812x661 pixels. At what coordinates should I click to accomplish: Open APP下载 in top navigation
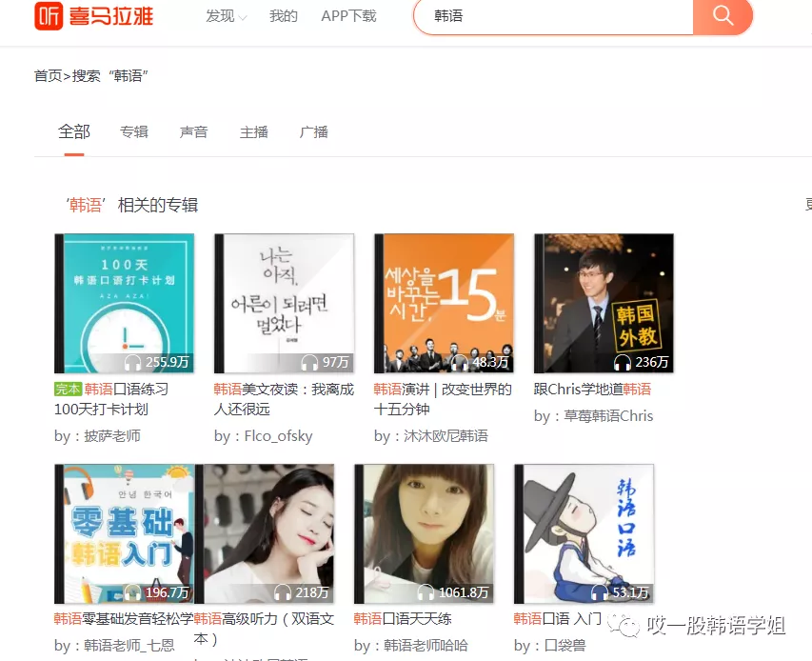348,16
